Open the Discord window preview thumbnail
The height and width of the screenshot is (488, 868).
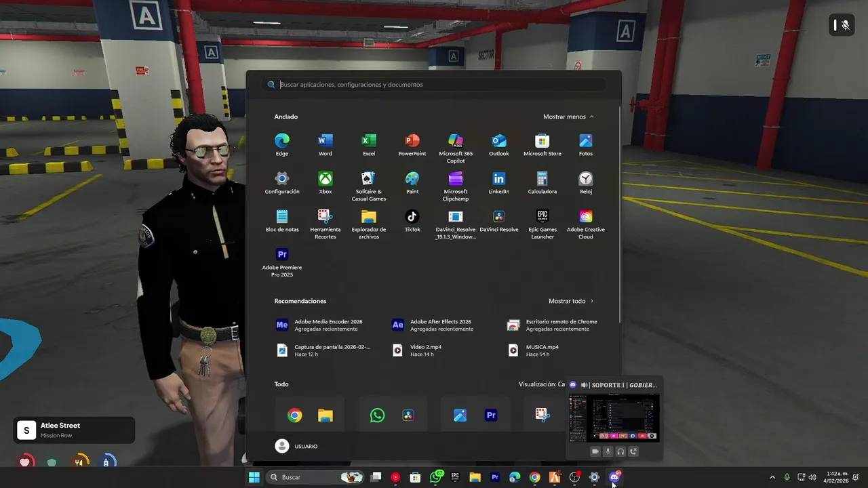point(614,418)
